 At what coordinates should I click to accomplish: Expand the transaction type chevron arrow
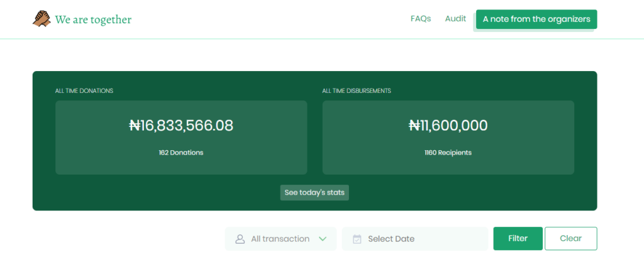click(x=323, y=239)
